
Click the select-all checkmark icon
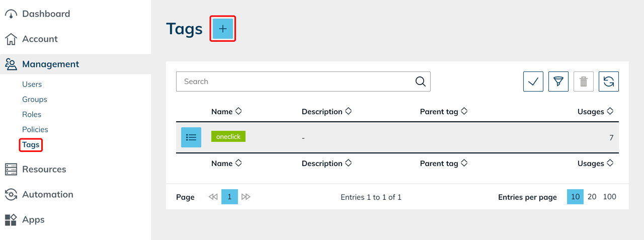click(x=533, y=82)
